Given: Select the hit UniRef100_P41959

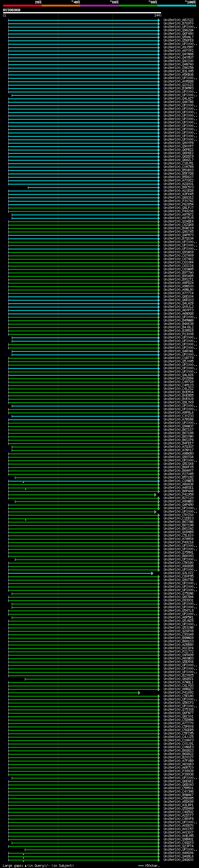Looking at the screenshot, I should pos(179,495).
